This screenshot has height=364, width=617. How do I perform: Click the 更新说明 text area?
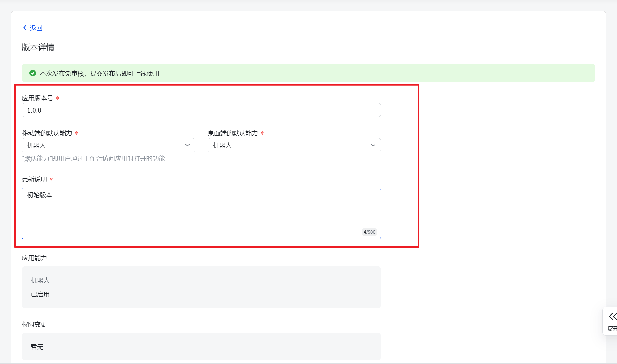[x=201, y=213]
